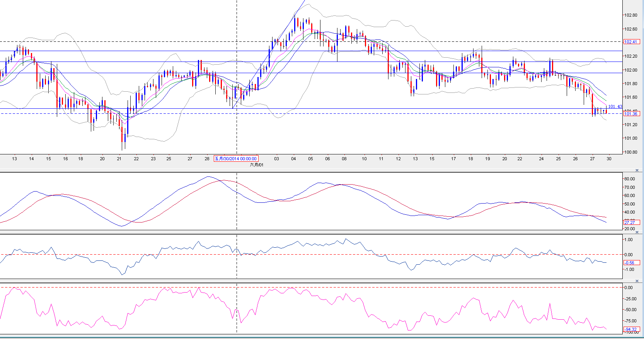Select the red-boxed 101.36 current price label
Viewport: 644px width, 339px height.
click(631, 114)
